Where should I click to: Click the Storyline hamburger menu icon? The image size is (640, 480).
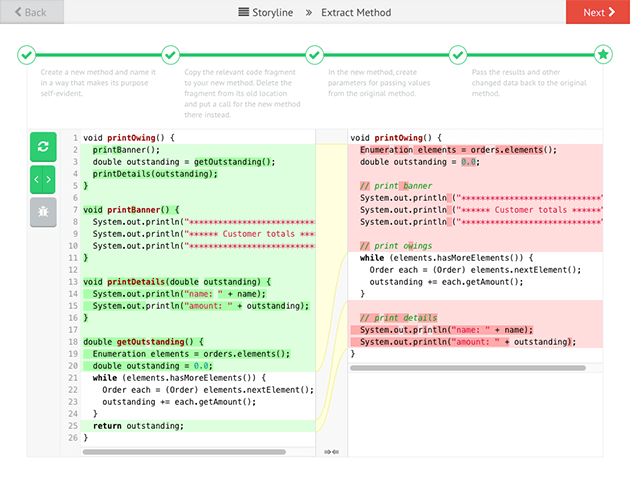pos(244,13)
